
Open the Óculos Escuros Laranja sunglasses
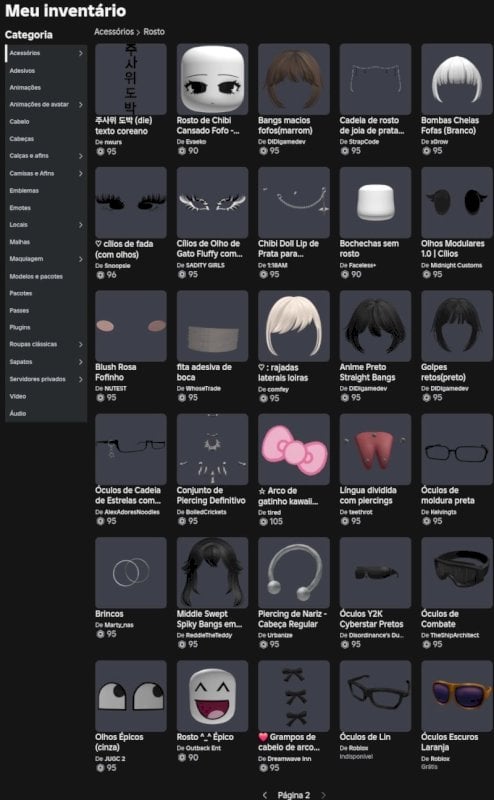pos(457,696)
